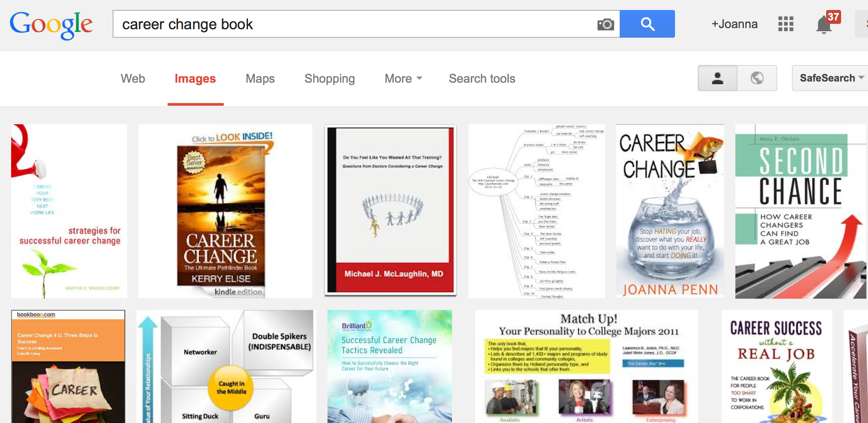Open Career Success without a Real Job cover
The image size is (868, 423).
(x=777, y=366)
